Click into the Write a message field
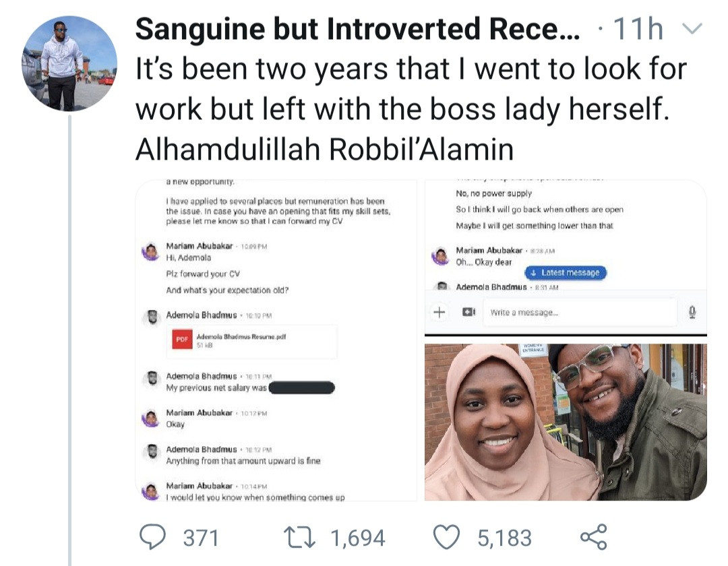 coord(580,313)
